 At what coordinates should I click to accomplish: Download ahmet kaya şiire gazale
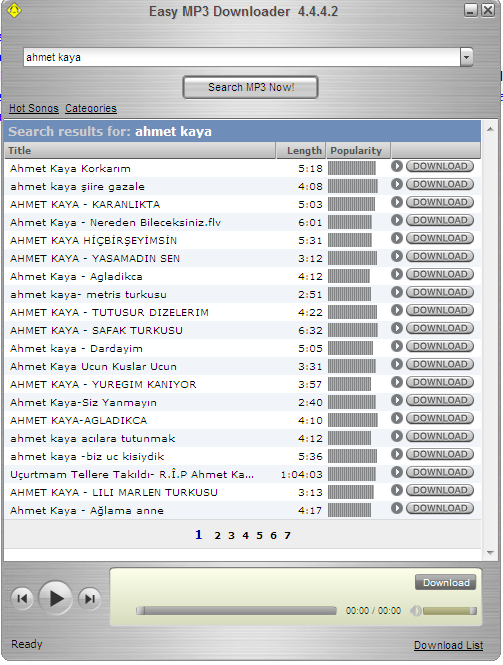pos(440,184)
